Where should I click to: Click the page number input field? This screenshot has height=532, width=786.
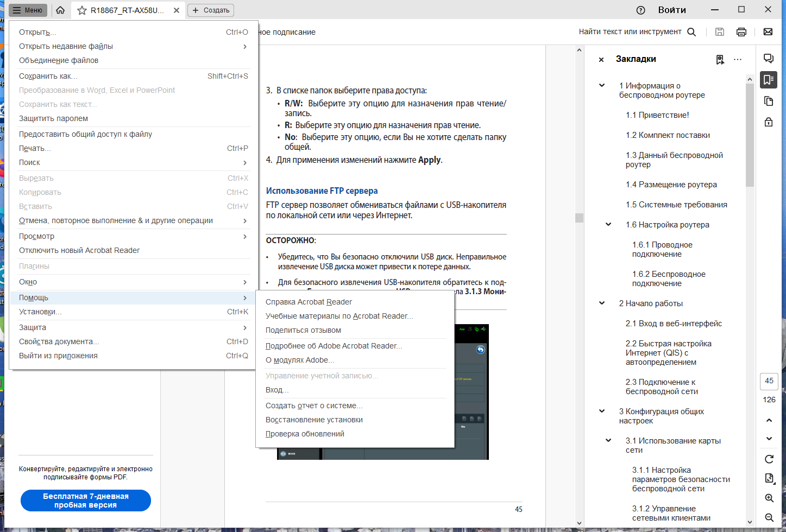769,381
